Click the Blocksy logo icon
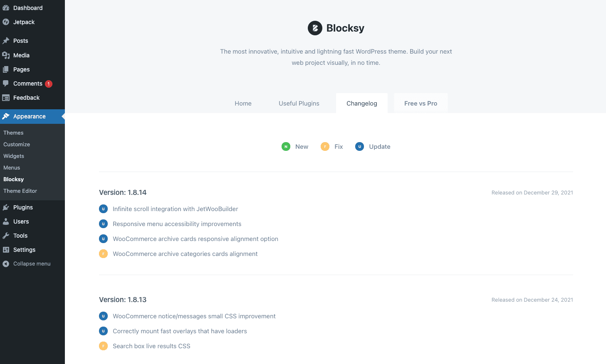Viewport: 606px width, 364px height. (x=315, y=28)
